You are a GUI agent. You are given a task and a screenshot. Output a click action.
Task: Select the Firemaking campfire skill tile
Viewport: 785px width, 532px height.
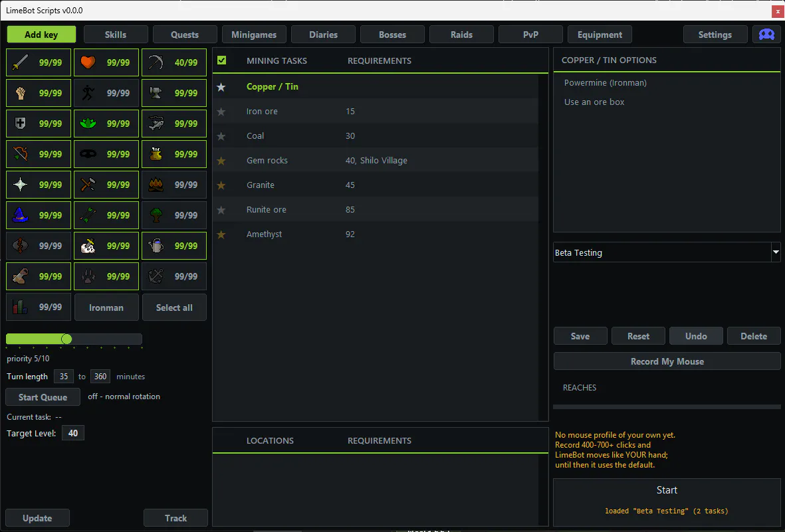[x=174, y=185]
